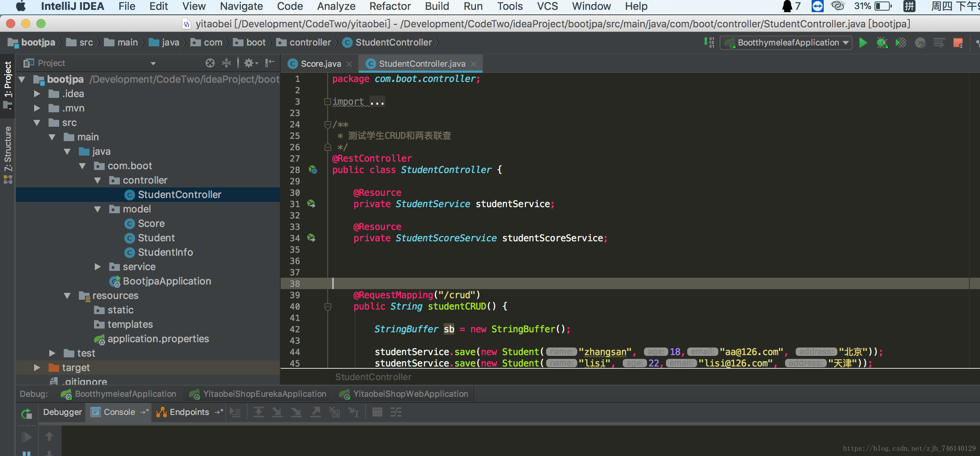
Task: Fold the import block on line 3
Action: (x=327, y=102)
